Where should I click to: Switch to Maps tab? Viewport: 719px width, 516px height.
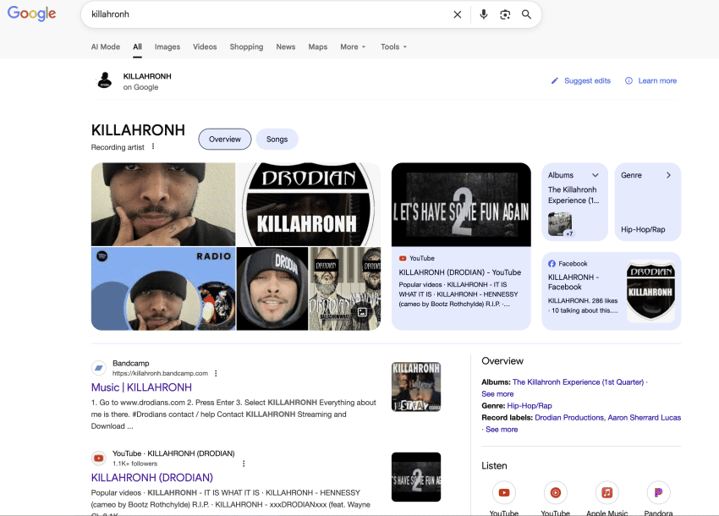318,47
